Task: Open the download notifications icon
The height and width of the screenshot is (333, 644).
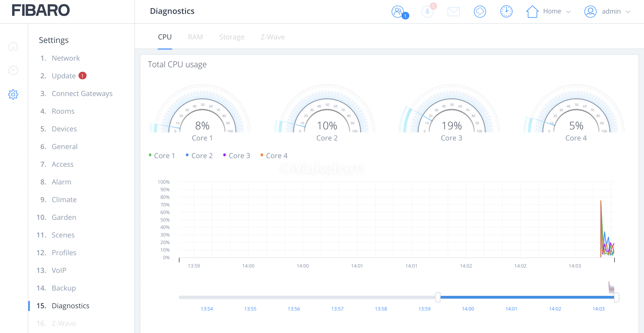Action: (x=427, y=12)
